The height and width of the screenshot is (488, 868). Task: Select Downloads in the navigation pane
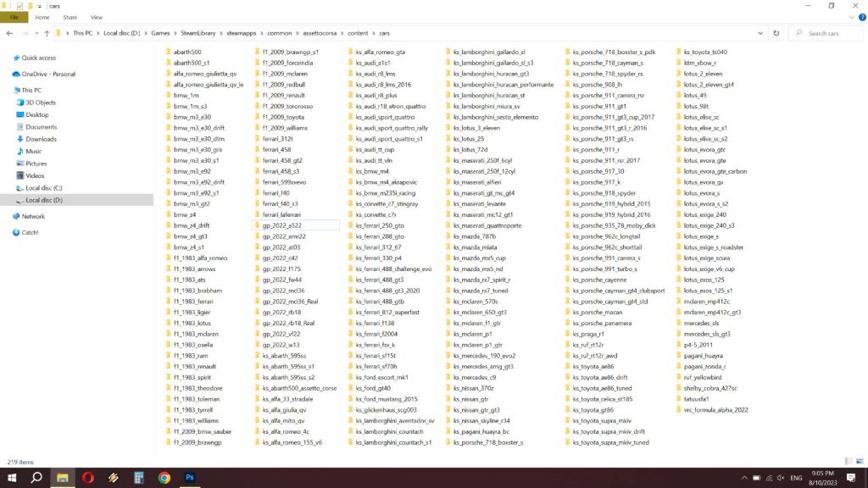point(41,139)
